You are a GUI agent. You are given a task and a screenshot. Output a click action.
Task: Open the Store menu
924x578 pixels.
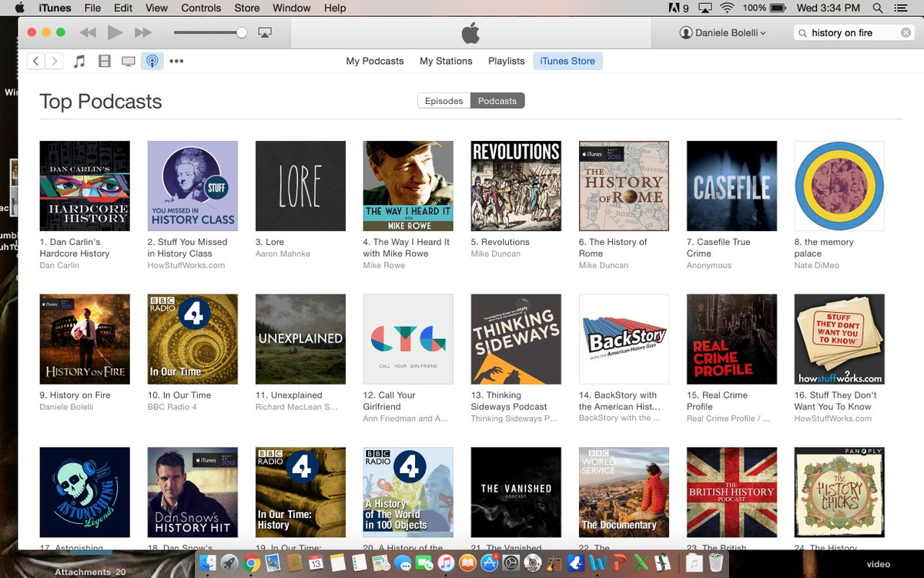coord(247,8)
